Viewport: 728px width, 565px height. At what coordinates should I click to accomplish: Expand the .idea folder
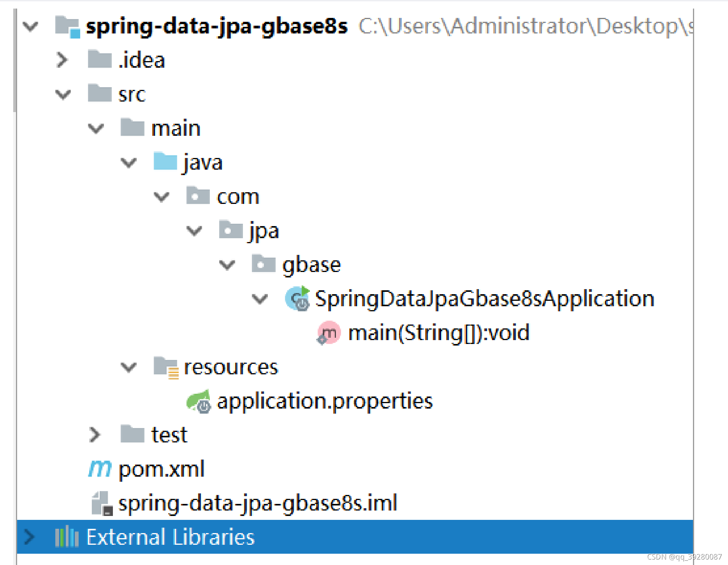[62, 60]
